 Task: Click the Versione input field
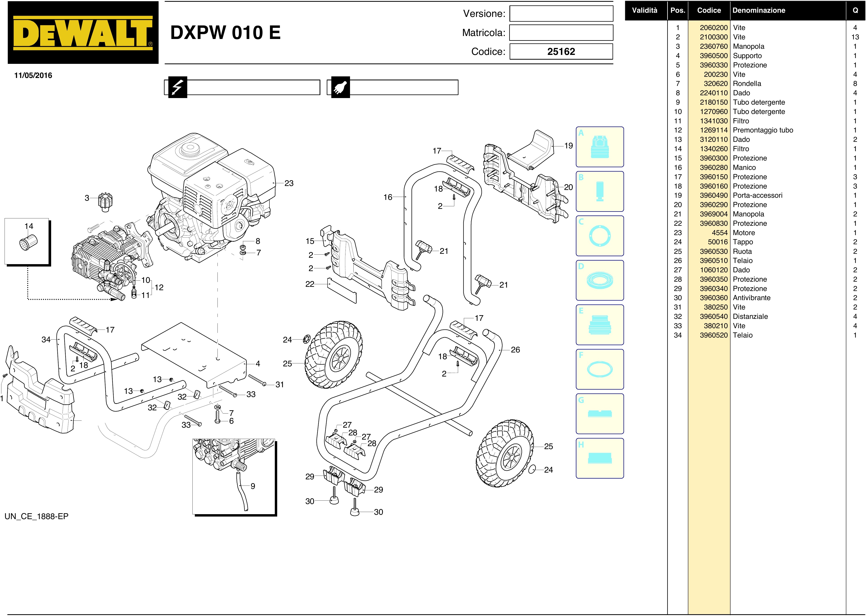click(561, 14)
